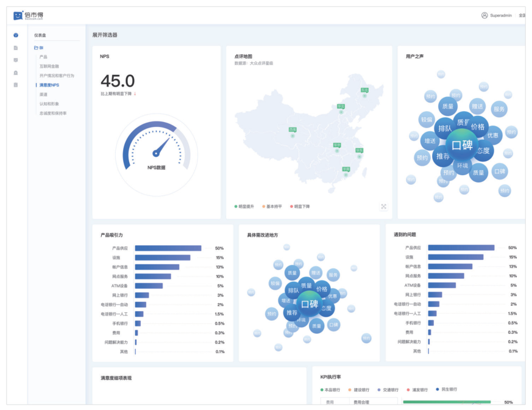Open 互联网金融 in the BI tree
The image size is (532, 410).
point(49,67)
